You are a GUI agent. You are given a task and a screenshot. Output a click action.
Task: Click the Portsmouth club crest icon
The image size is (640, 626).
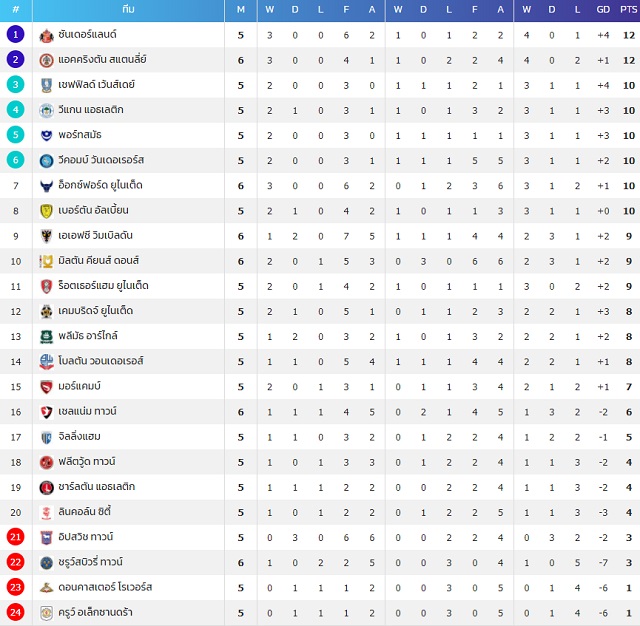tap(47, 135)
